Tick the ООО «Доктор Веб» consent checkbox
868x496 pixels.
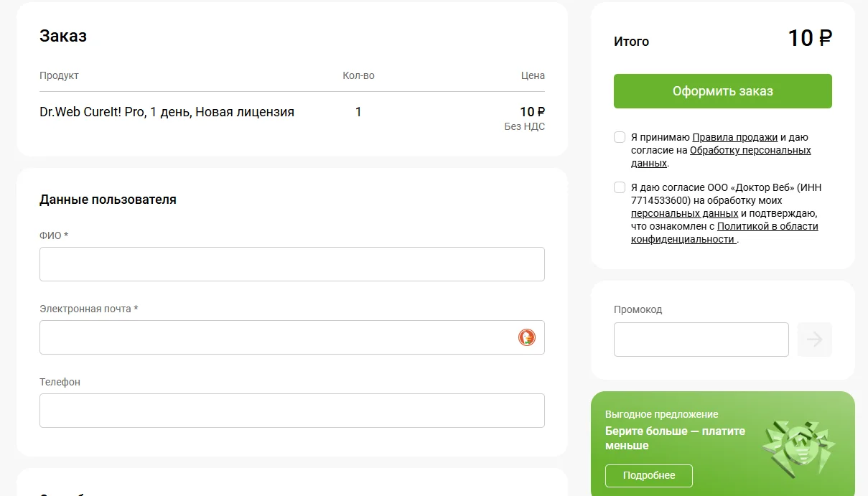[620, 187]
